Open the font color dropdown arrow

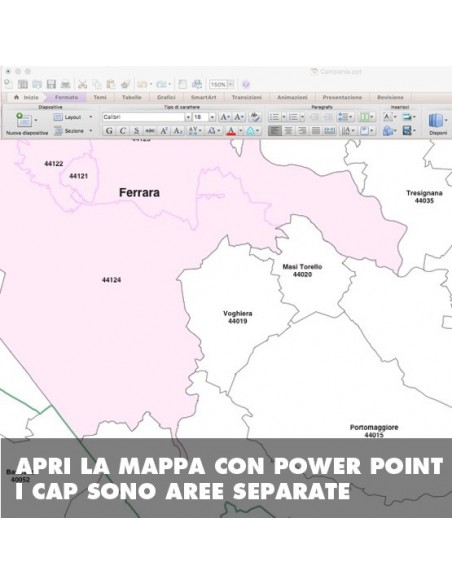click(240, 130)
